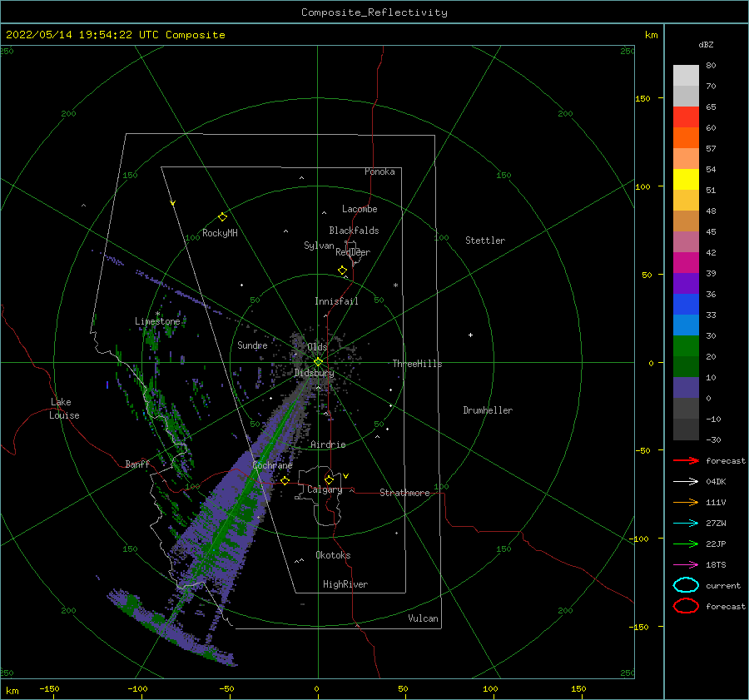Click the 'Stettler' city label
This screenshot has height=700, width=749.
485,241
